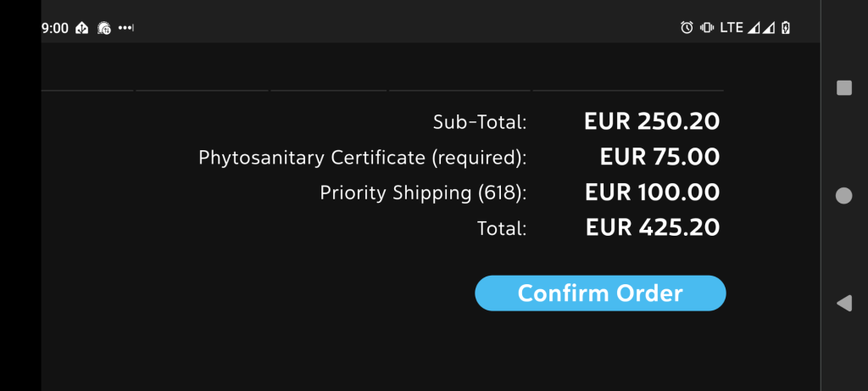Tap the round notification icon beside house

point(104,28)
